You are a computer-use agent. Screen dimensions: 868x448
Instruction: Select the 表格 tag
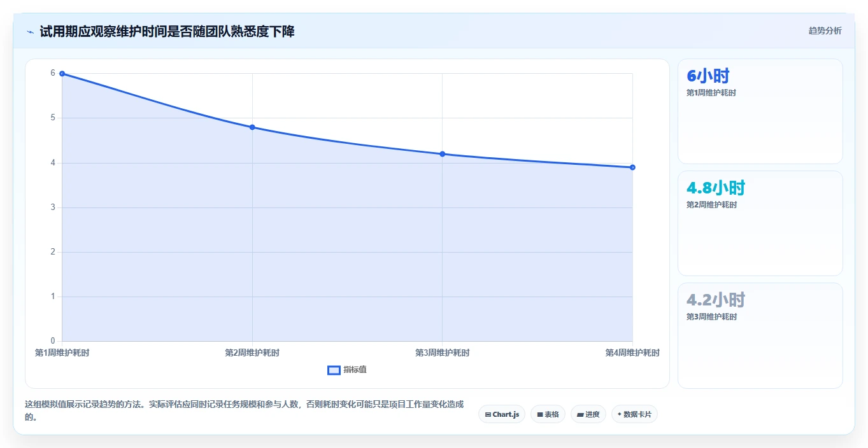click(548, 414)
